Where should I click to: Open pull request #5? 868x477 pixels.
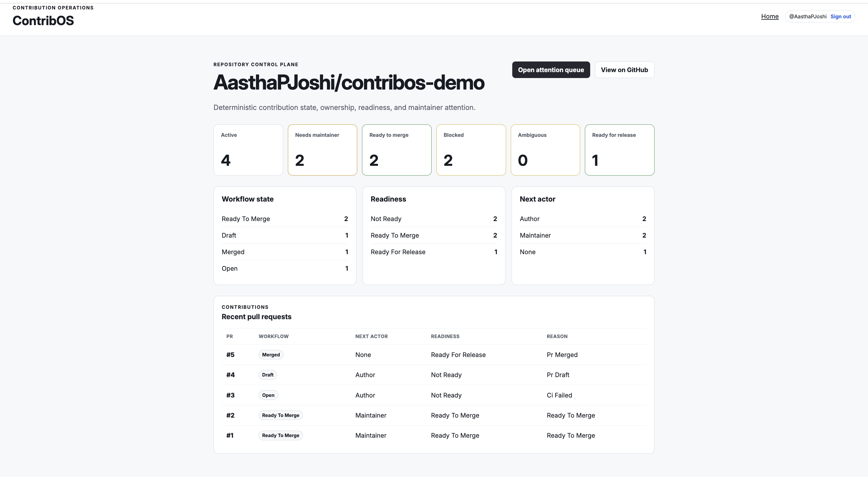(230, 355)
